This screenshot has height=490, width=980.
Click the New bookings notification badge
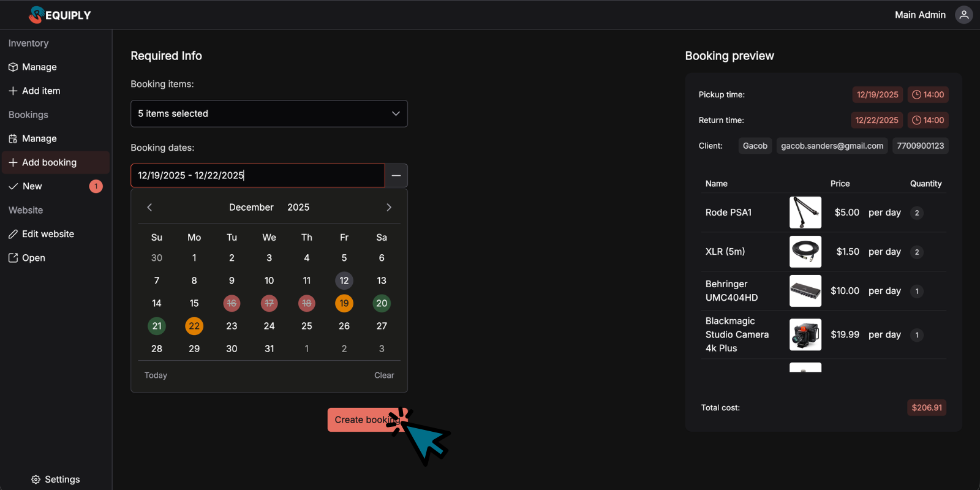coord(96,186)
